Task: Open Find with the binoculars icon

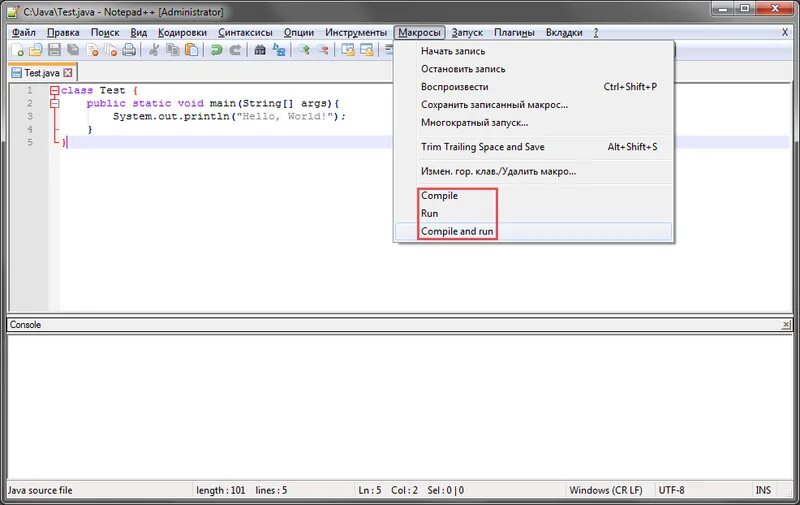Action: pos(260,50)
